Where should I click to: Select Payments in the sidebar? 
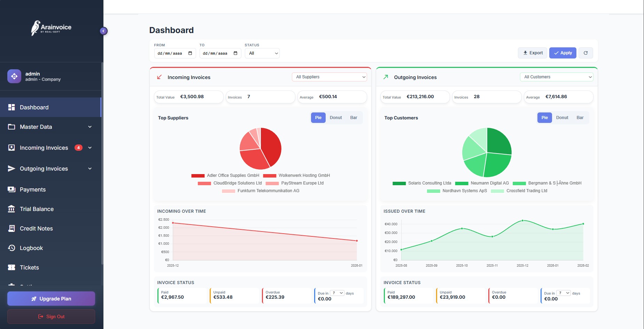[32, 189]
